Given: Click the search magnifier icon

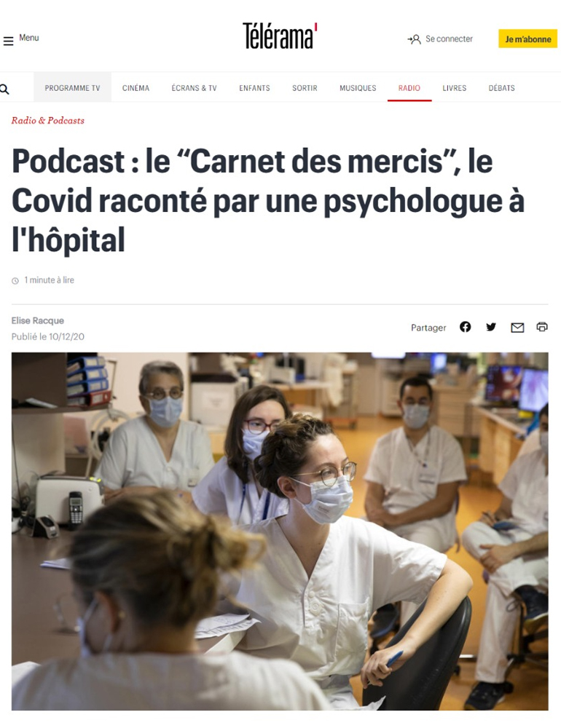Looking at the screenshot, I should click(4, 89).
